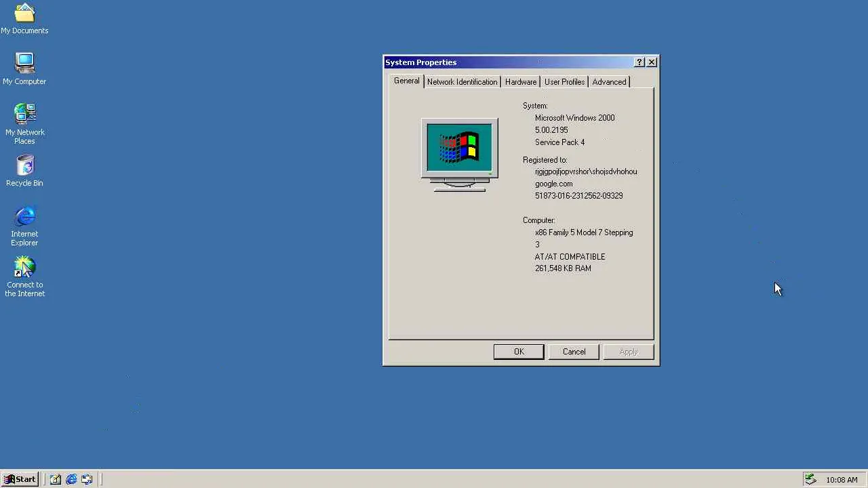Click the product ID "51873-016-2312562-09329"
The image size is (868, 488).
tap(578, 196)
